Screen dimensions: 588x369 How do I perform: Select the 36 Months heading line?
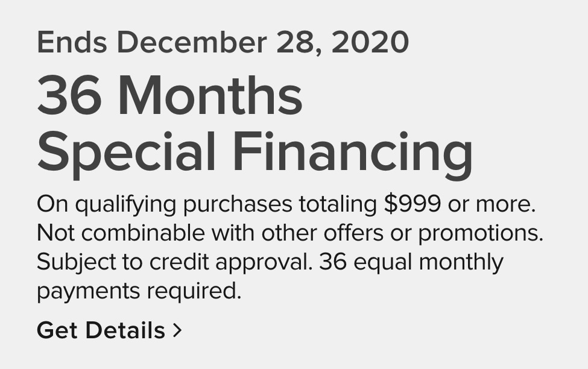[169, 96]
